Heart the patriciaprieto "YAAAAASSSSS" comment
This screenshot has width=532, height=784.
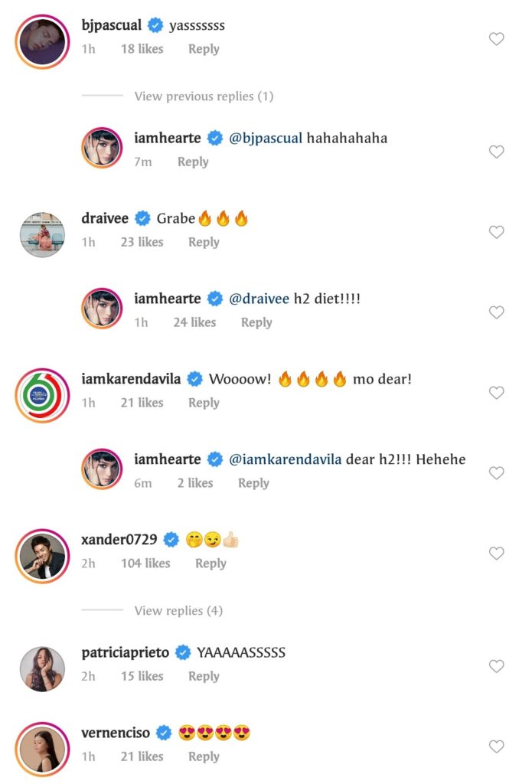tap(497, 666)
